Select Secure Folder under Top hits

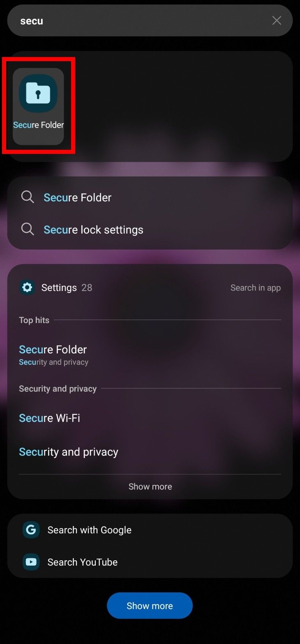point(53,349)
